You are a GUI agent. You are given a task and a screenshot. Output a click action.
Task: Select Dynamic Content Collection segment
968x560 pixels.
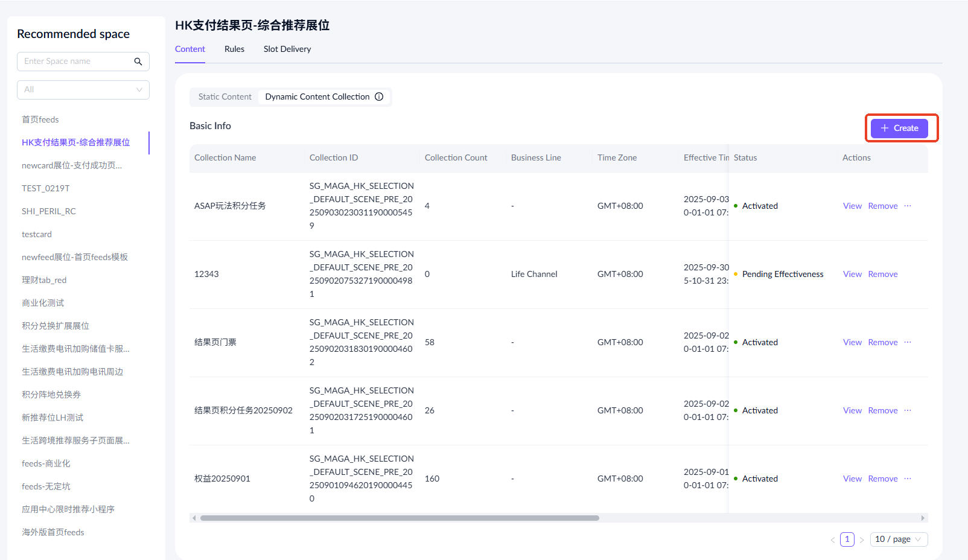[x=317, y=97]
